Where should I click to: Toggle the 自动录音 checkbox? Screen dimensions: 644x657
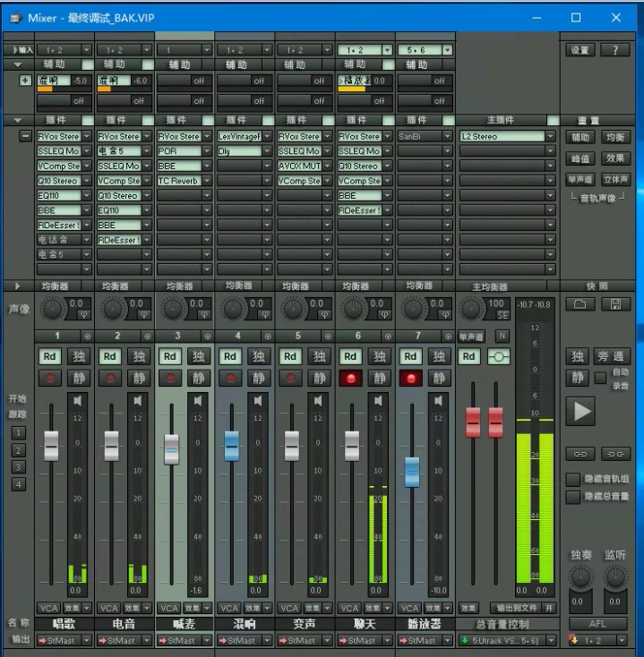coord(600,378)
